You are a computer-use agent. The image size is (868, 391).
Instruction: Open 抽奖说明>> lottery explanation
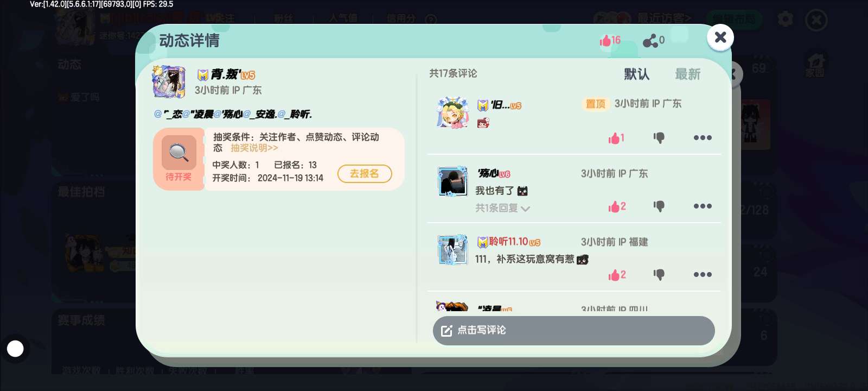(254, 148)
